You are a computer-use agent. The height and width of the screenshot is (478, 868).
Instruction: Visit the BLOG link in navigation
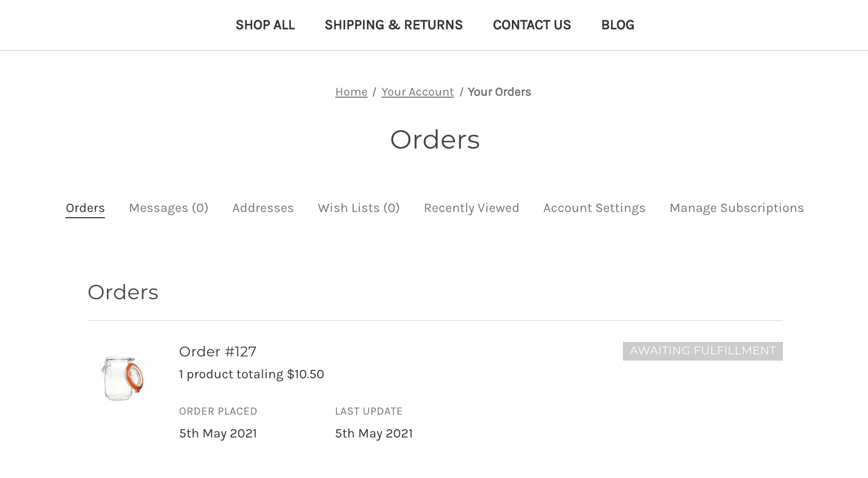click(x=618, y=25)
